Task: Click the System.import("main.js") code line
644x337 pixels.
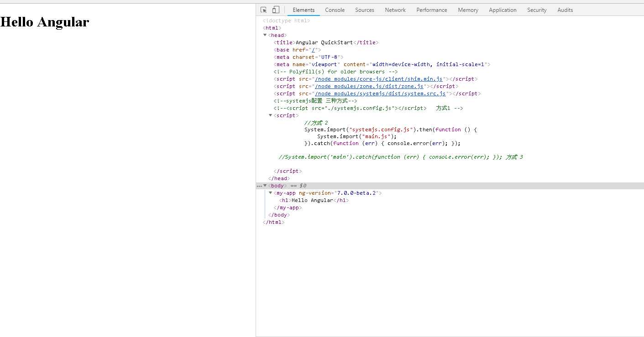Action: click(x=357, y=136)
